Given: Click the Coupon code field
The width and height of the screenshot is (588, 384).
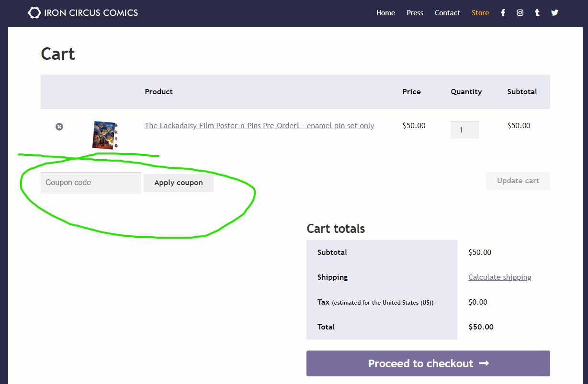Looking at the screenshot, I should pyautogui.click(x=91, y=183).
